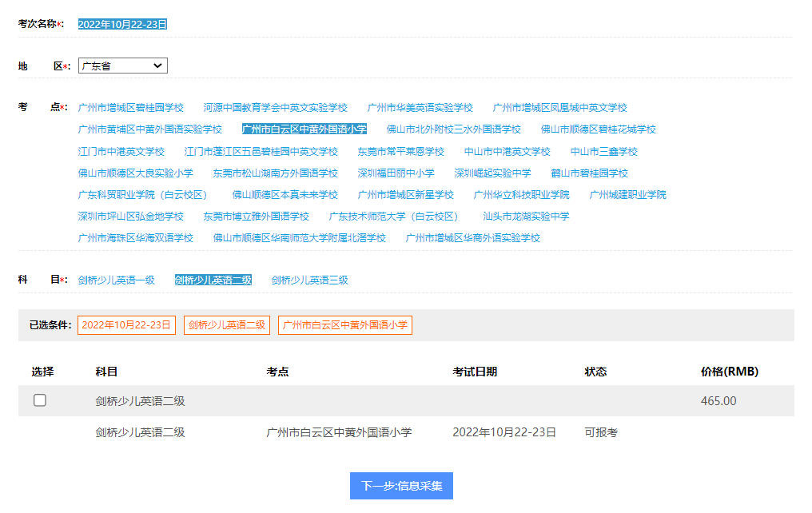
Task: Pick 广州市增城区华商外语实验学校
Action: 473,238
